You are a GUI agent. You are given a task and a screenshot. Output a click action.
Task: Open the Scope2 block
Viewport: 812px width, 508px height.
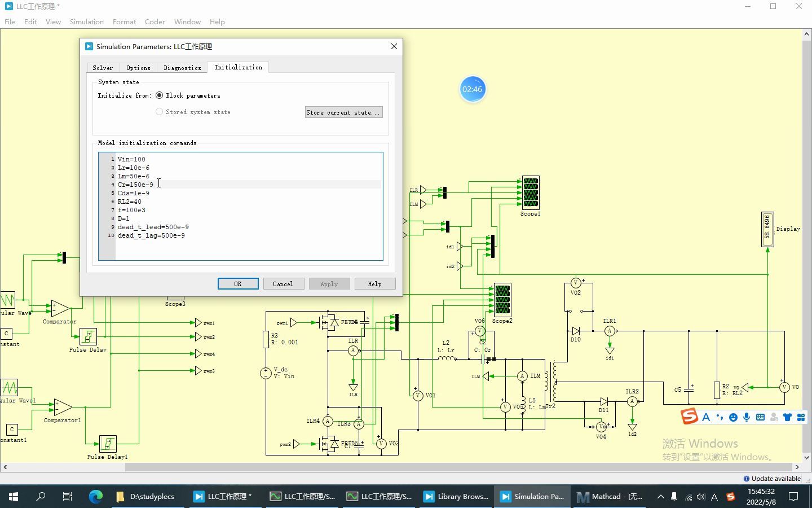pyautogui.click(x=502, y=300)
